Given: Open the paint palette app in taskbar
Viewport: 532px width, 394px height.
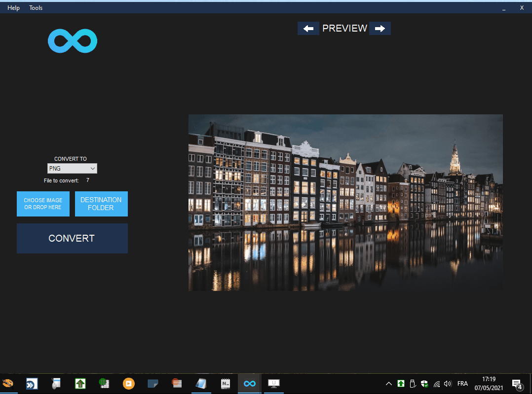Looking at the screenshot, I should pos(8,384).
